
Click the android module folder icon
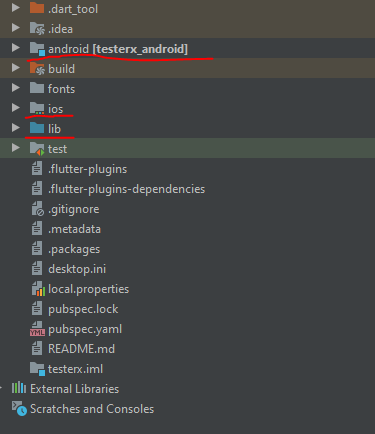coord(37,49)
